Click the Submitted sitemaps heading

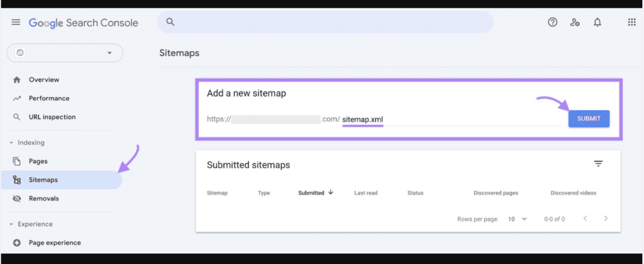(248, 165)
